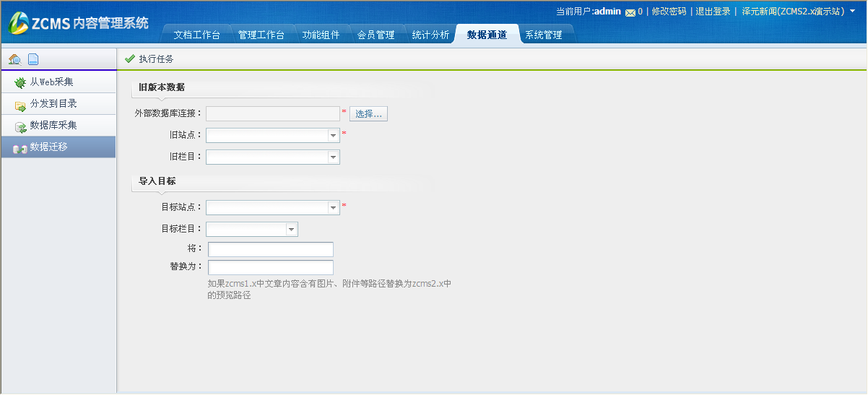Expand the 目标站点 dropdown
The image size is (868, 395).
(x=333, y=208)
